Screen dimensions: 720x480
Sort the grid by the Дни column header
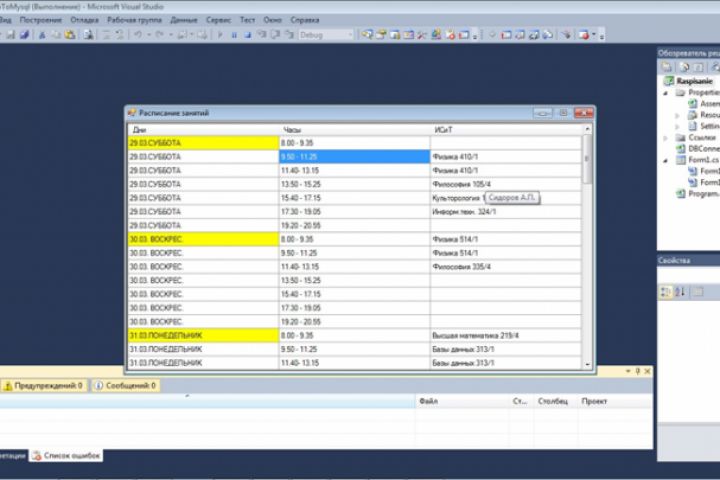203,130
